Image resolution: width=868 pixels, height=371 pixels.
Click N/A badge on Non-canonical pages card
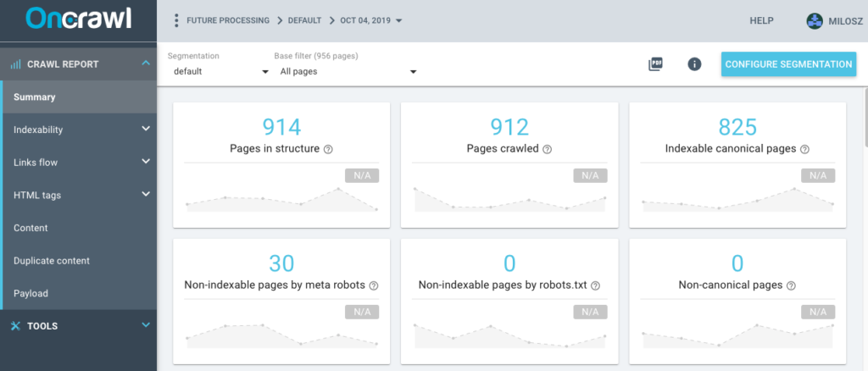tap(818, 313)
